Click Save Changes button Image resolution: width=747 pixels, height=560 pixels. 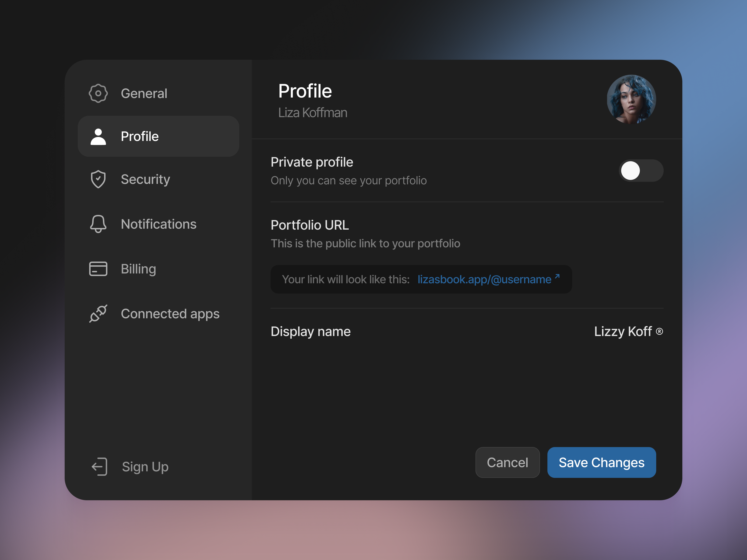601,462
